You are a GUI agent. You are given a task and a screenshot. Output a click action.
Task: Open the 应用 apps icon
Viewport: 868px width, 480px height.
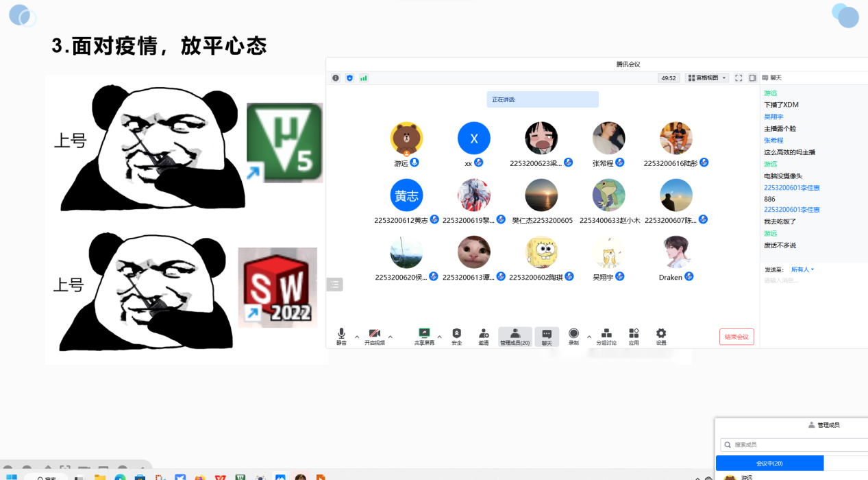click(x=634, y=333)
